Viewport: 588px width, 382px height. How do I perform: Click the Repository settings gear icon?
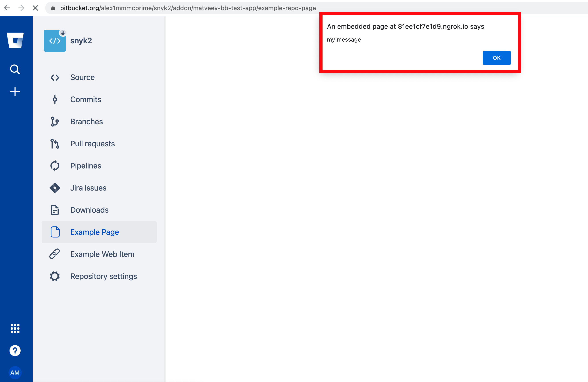(55, 276)
